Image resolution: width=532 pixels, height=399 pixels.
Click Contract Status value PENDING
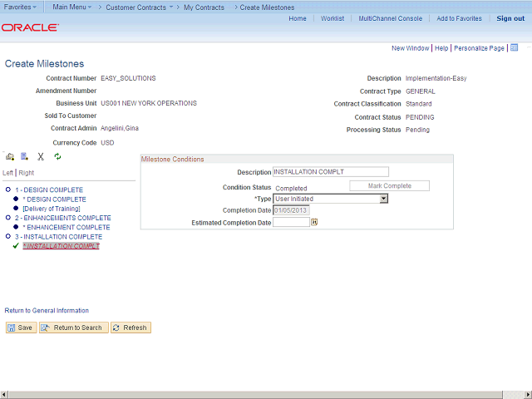tap(420, 117)
